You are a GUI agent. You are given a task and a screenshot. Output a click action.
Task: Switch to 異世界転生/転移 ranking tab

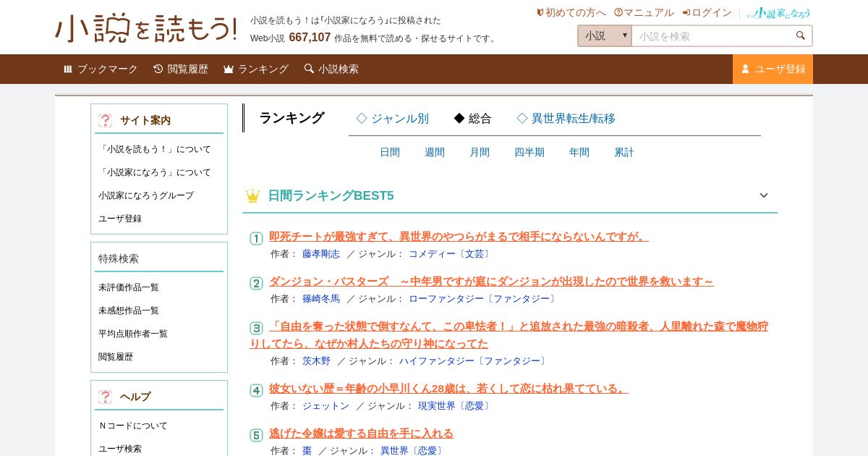coord(566,119)
